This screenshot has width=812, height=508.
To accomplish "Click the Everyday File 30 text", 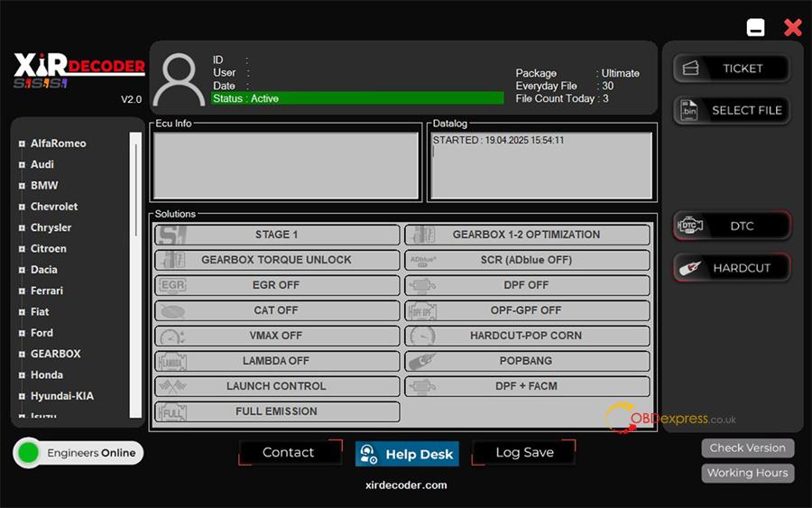I will [565, 86].
